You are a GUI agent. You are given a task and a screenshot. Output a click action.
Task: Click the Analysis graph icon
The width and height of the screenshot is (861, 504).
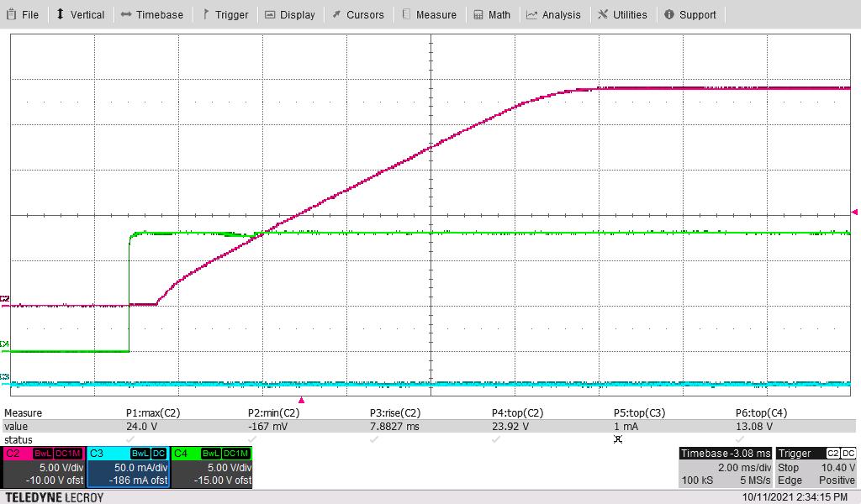pyautogui.click(x=532, y=14)
